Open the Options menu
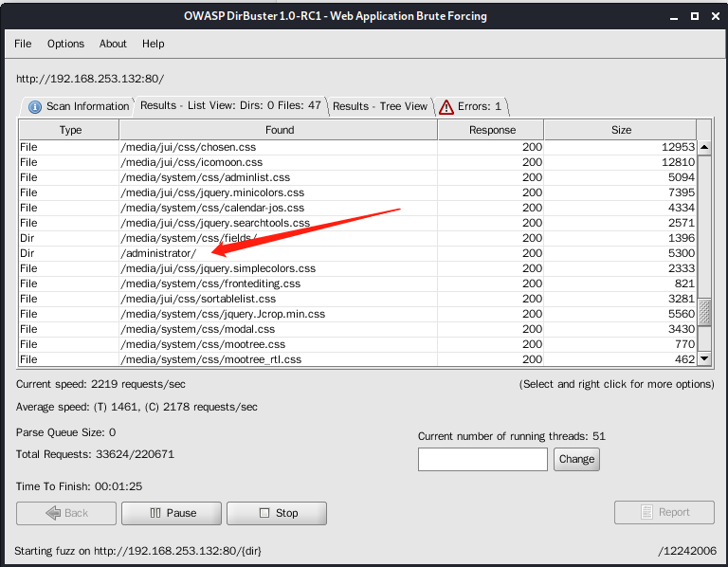Image resolution: width=728 pixels, height=567 pixels. click(x=65, y=44)
